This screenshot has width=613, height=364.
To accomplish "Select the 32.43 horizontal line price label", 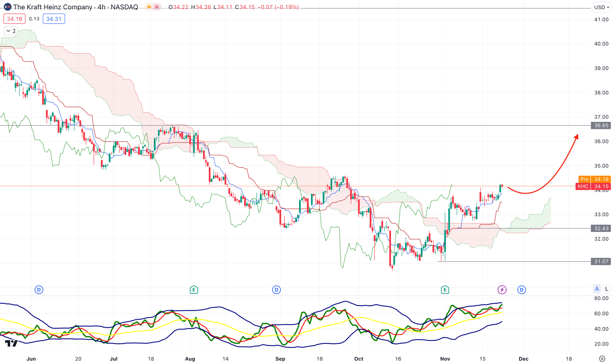I will (601, 228).
